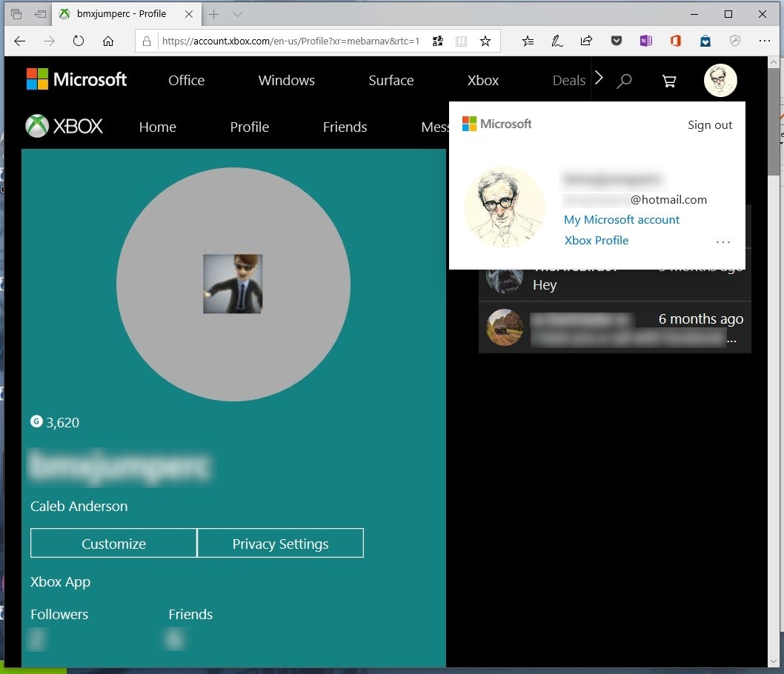Viewport: 784px width, 674px height.
Task: Switch to the Friends section of Xbox
Action: (x=345, y=127)
